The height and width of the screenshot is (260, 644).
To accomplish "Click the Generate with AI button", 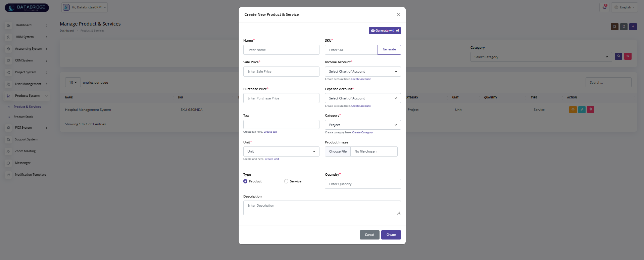I will pyautogui.click(x=385, y=31).
